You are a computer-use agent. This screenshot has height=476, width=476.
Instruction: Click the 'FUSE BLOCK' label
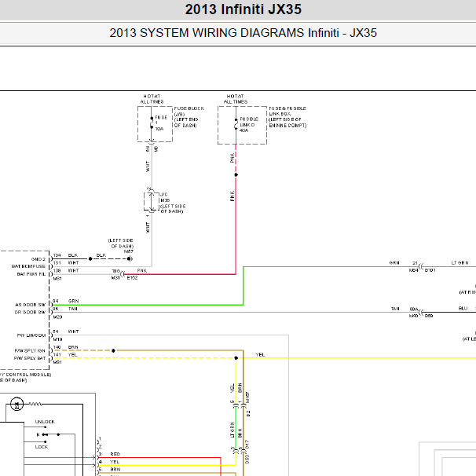click(189, 108)
